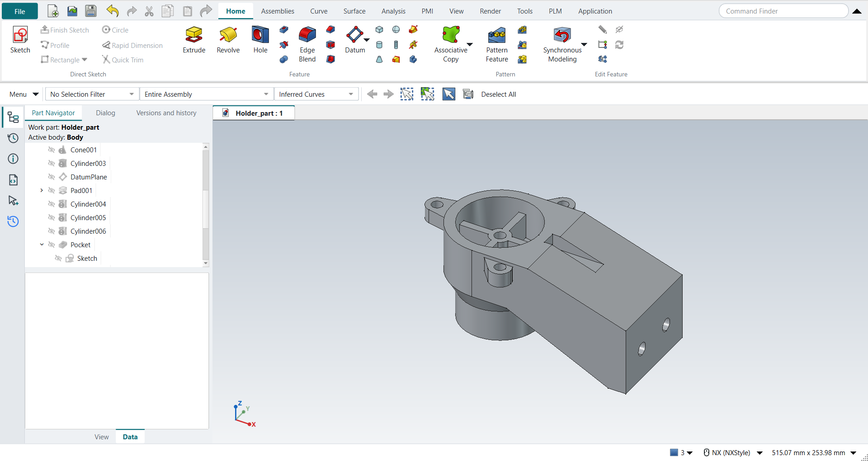This screenshot has height=461, width=868.
Task: Click inside the Command Finder search field
Action: 783,11
